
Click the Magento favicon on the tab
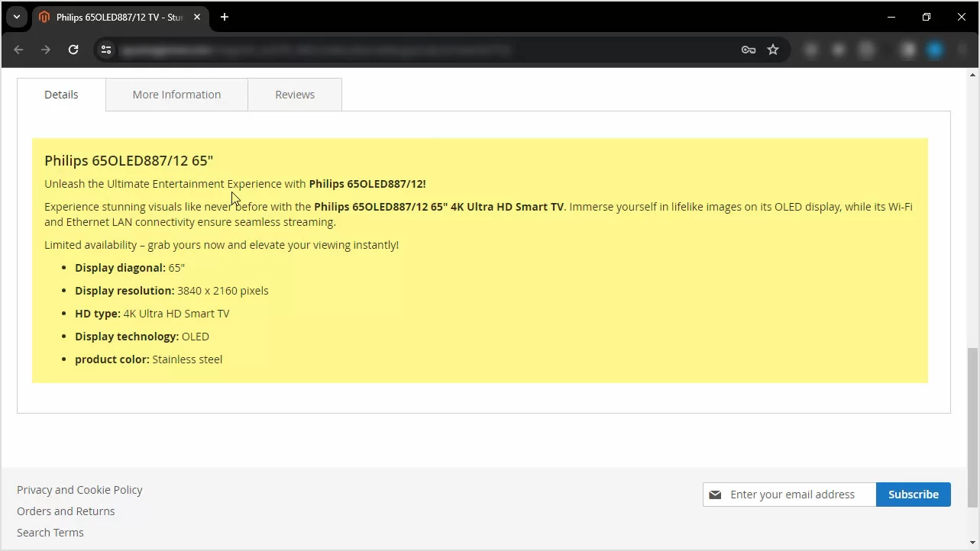[44, 17]
